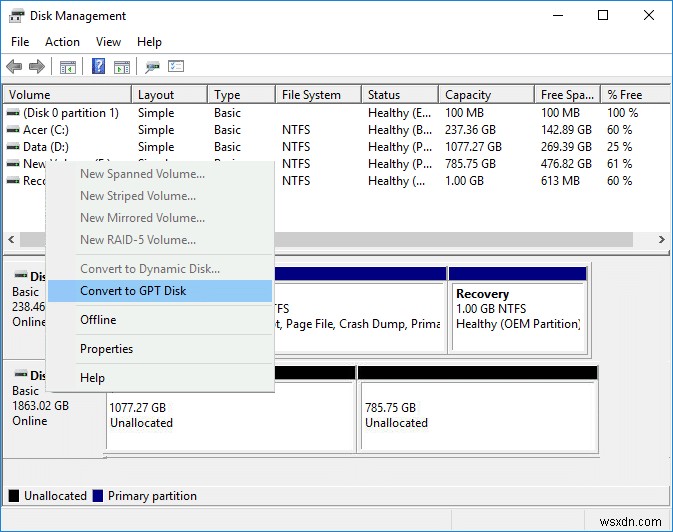
Task: Click the Settings checklist toolbar icon
Action: (x=176, y=66)
